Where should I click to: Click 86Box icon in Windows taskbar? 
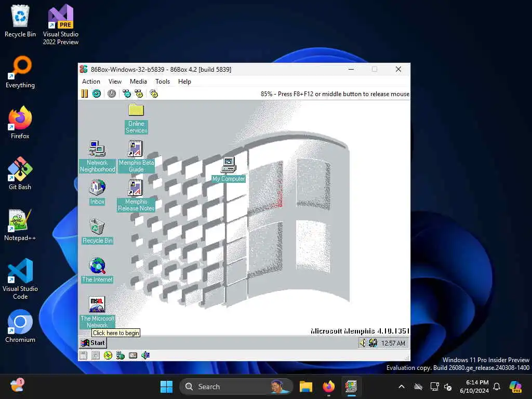click(351, 387)
